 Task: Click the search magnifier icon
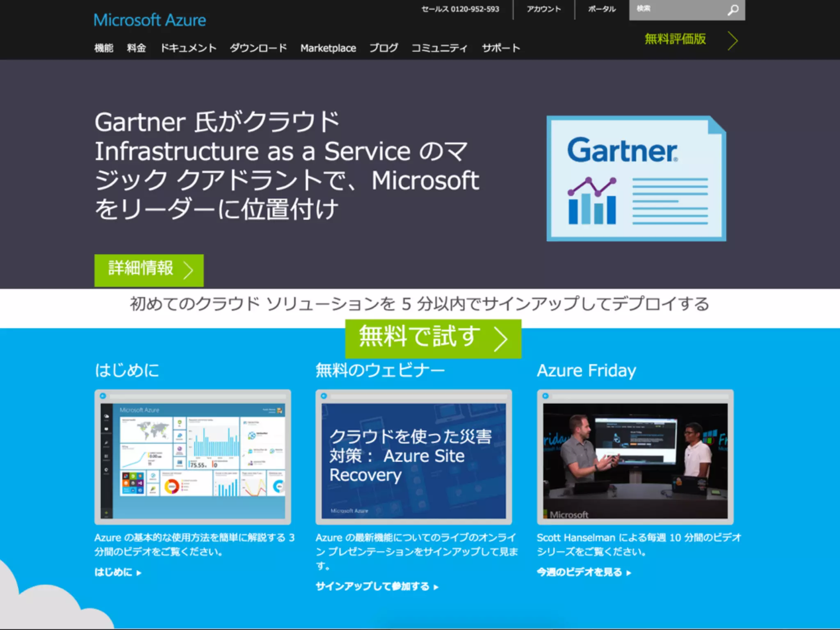click(733, 10)
